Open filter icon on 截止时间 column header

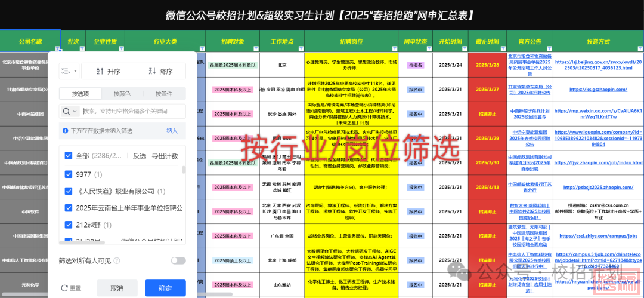503,48
